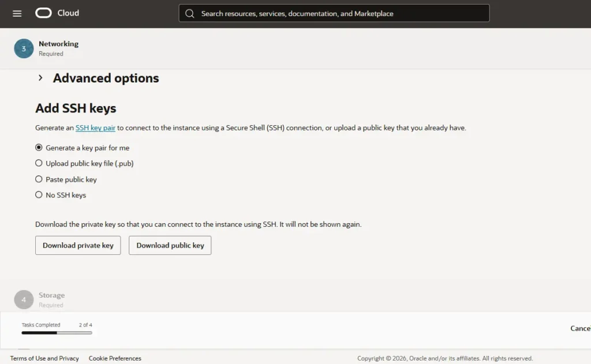Click the search magnifier icon
The width and height of the screenshot is (591, 364).
click(x=189, y=13)
